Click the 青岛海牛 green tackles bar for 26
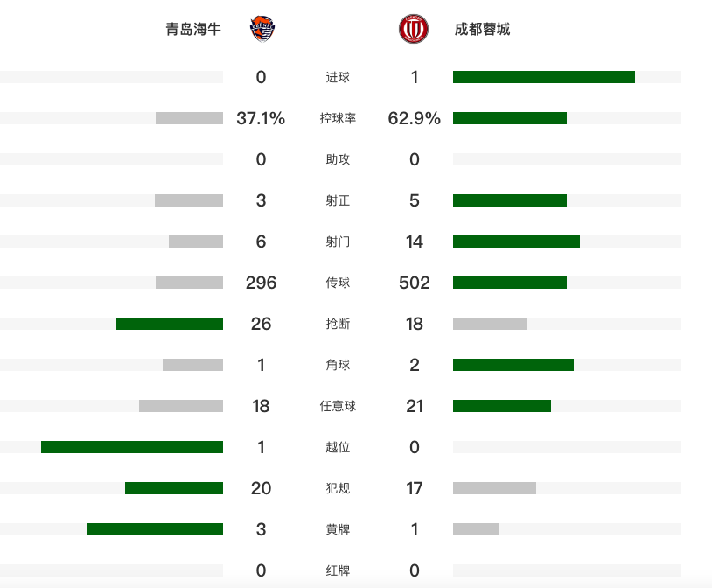The height and width of the screenshot is (588, 712). (x=170, y=324)
